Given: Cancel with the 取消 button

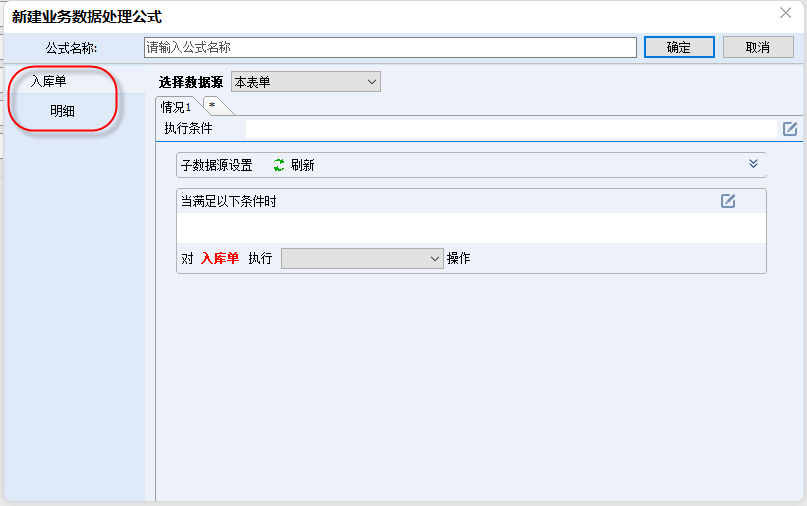Looking at the screenshot, I should point(758,47).
